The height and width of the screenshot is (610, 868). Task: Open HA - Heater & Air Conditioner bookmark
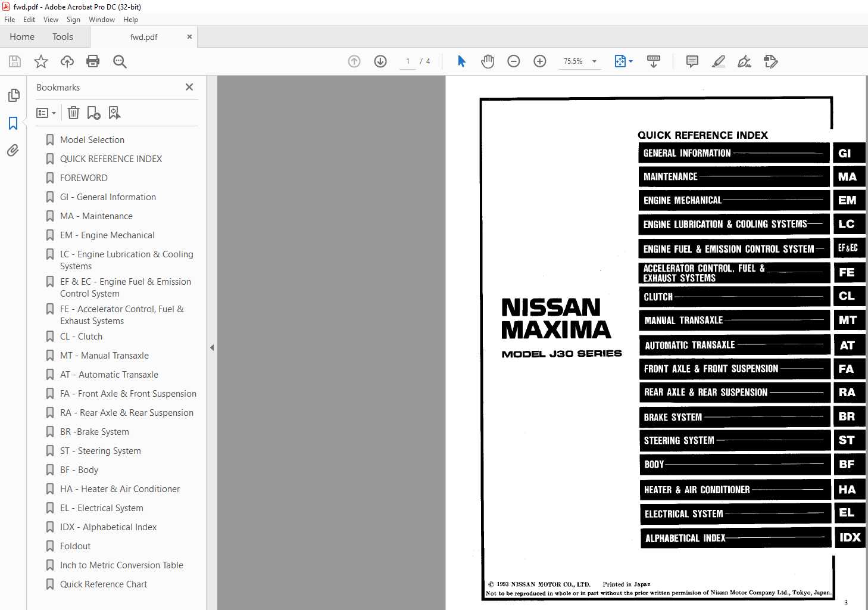point(120,489)
